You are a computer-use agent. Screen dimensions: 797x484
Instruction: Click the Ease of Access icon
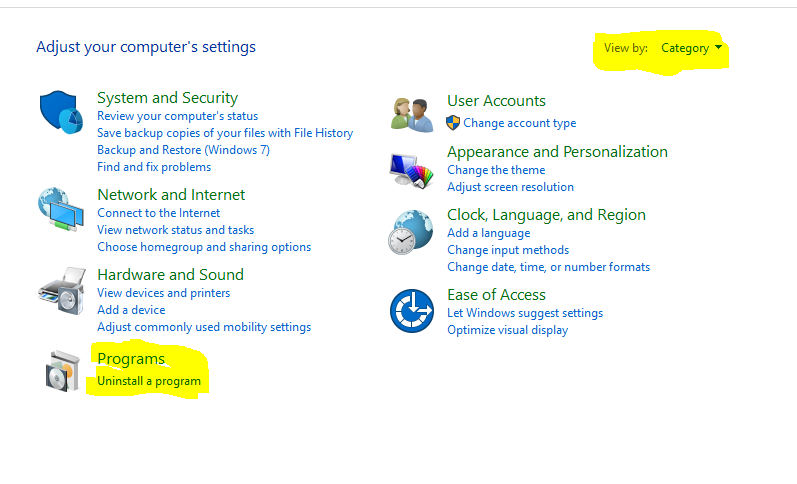click(412, 311)
